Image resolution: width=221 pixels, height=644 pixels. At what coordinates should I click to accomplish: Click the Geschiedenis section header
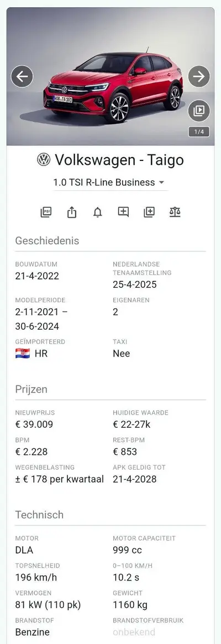coord(47,241)
